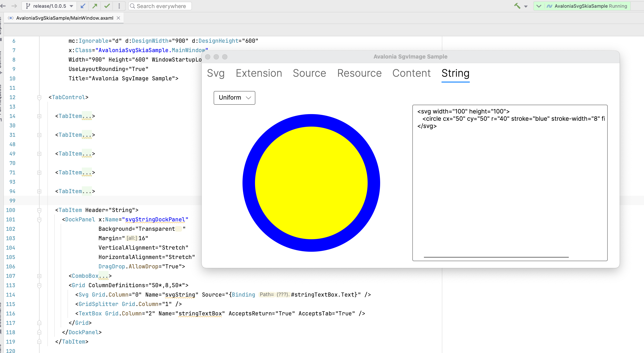Open the vertical three-dots more menu

coord(119,6)
